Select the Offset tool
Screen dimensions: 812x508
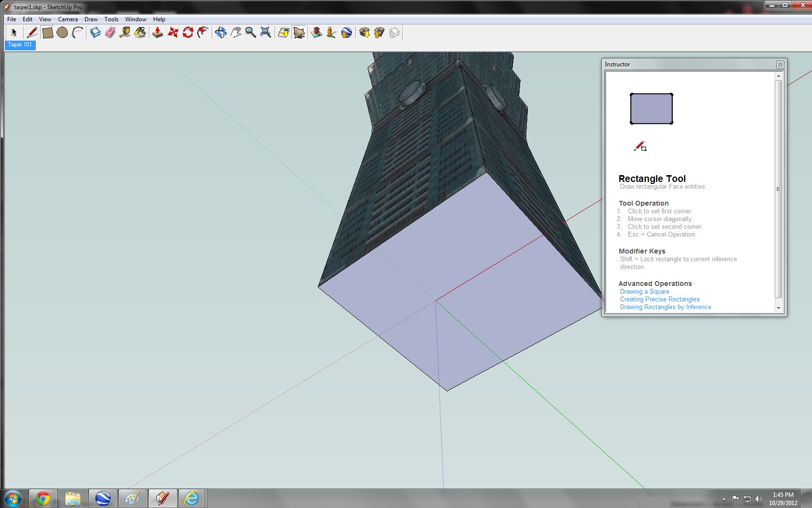click(x=203, y=32)
